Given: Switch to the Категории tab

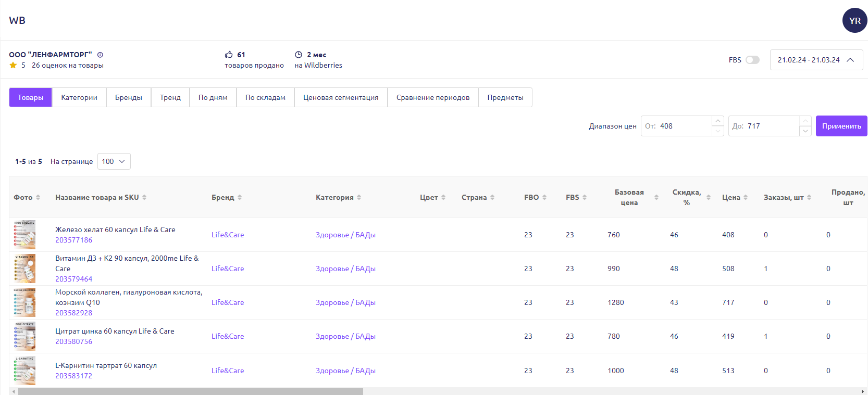Looking at the screenshot, I should click(x=79, y=97).
